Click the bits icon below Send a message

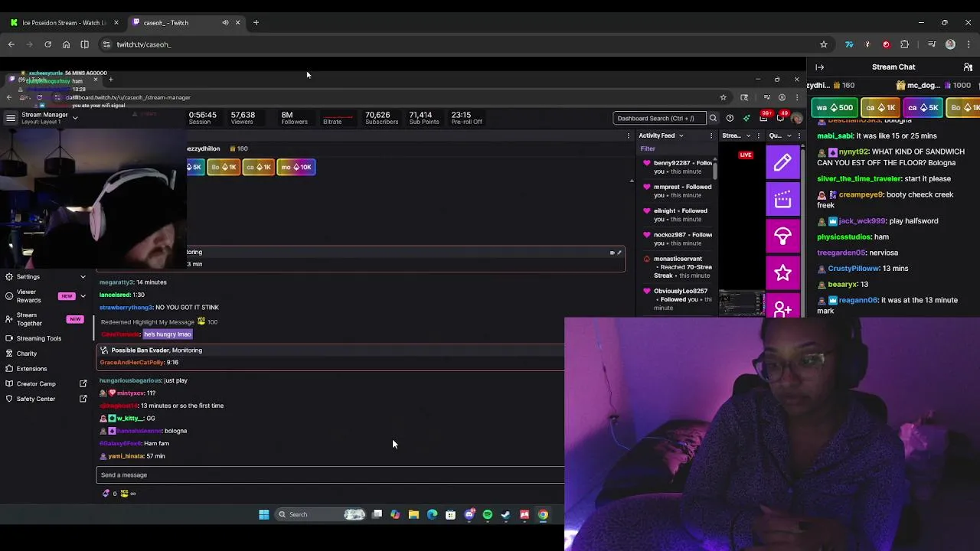tap(106, 494)
